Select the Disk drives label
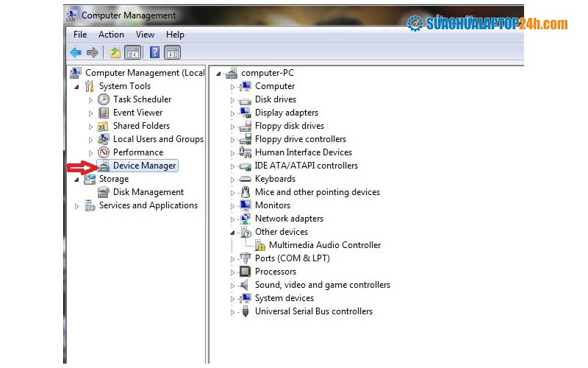 (276, 99)
